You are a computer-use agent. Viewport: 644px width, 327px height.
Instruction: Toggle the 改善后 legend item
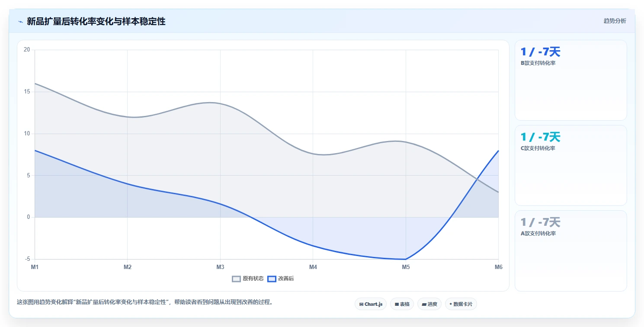click(281, 279)
